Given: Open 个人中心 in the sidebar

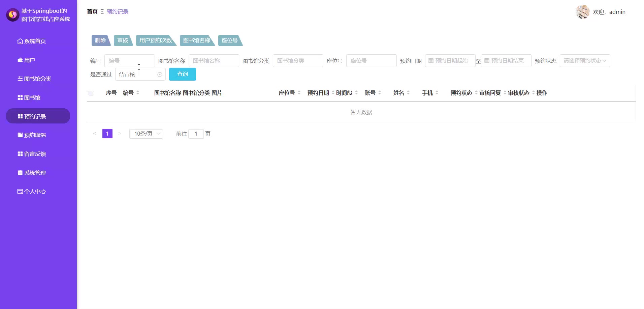Looking at the screenshot, I should (x=38, y=191).
